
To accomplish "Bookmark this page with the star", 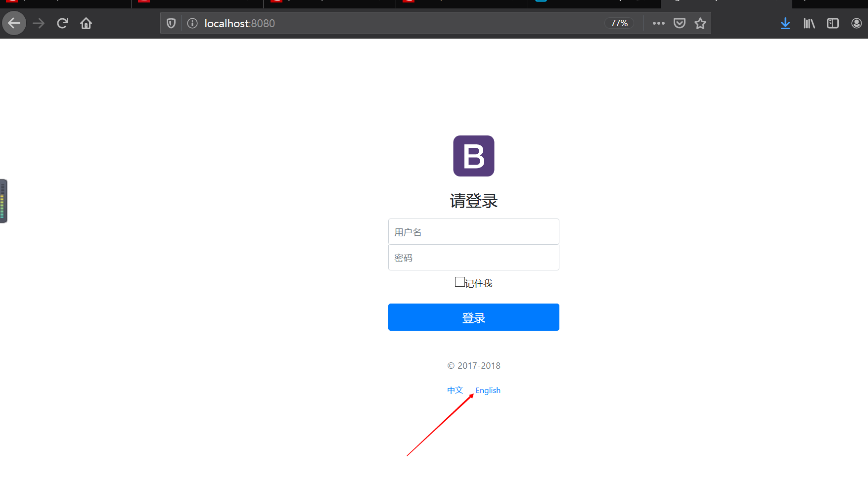I will (700, 23).
